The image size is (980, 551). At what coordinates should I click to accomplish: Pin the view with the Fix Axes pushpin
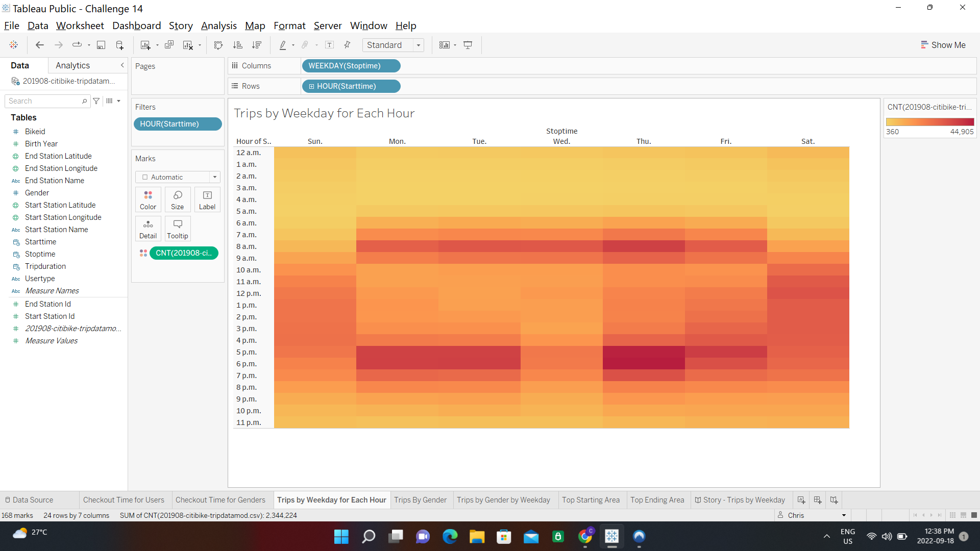pos(347,45)
